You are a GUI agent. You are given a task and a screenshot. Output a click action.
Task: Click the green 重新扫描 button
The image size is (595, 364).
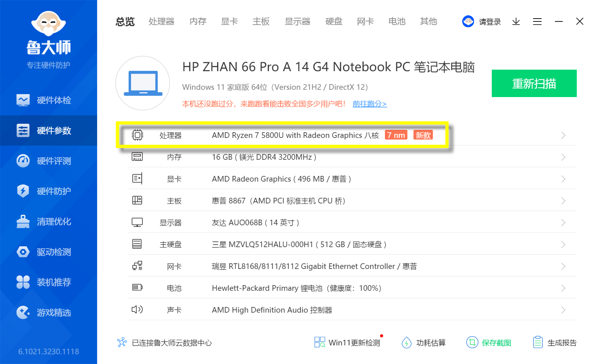coord(534,83)
